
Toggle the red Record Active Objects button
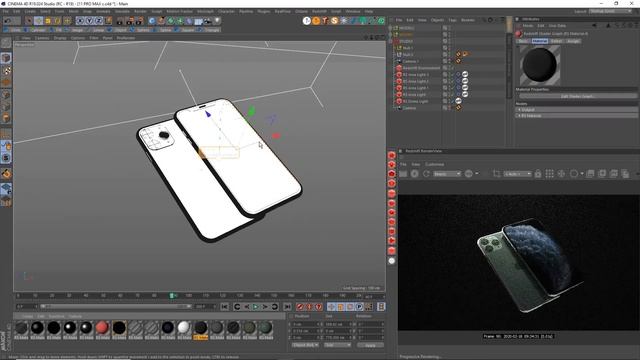click(x=300, y=307)
